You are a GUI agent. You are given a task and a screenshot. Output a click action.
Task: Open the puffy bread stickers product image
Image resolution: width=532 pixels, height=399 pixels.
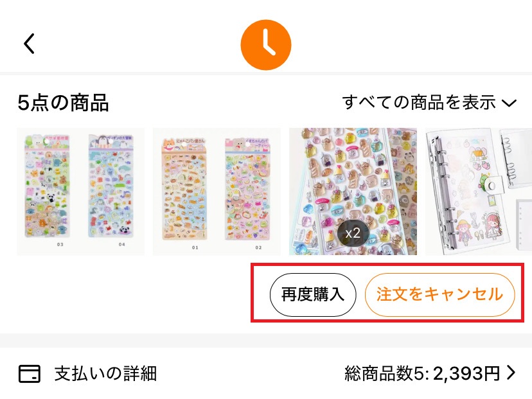tap(353, 191)
